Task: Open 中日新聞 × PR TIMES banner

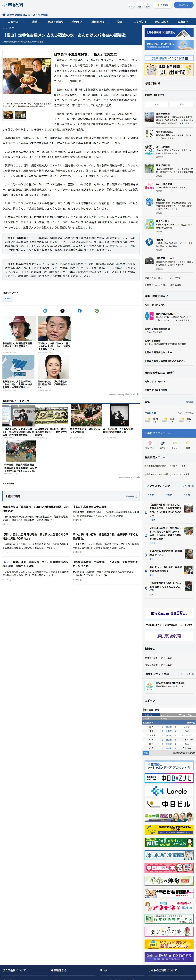Action: click(x=169, y=957)
